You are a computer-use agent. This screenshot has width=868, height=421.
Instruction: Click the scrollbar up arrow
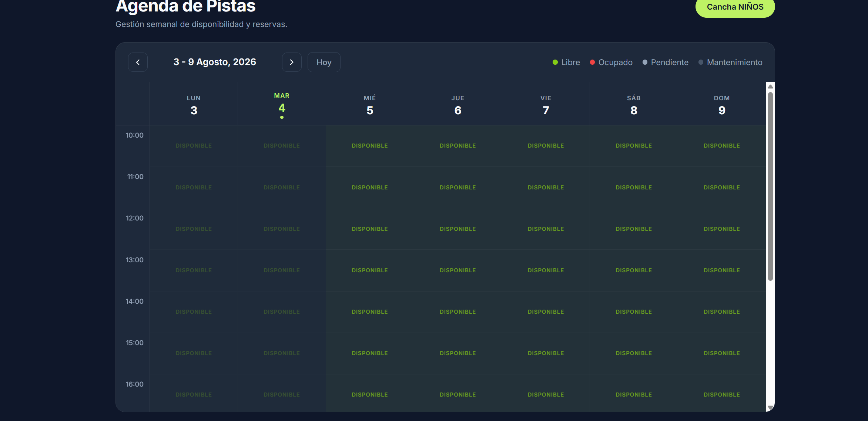pos(770,87)
